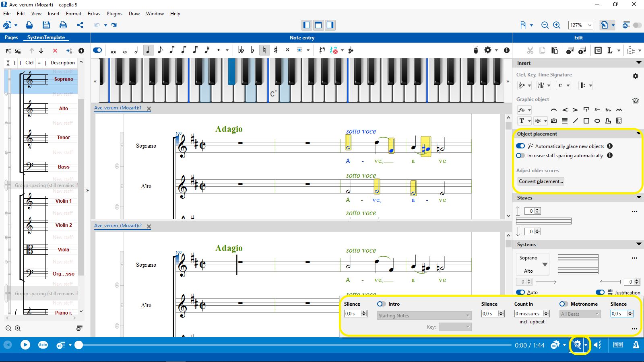Screen dimensions: 644x362
Task: Click the rest entry icon
Action: (x=322, y=50)
